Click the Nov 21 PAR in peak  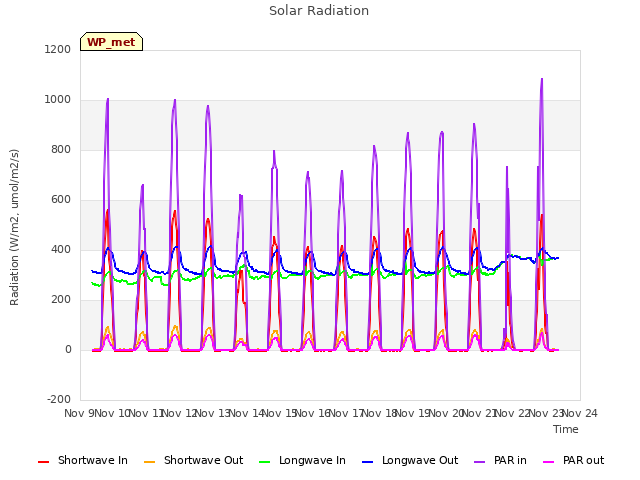[x=474, y=124]
